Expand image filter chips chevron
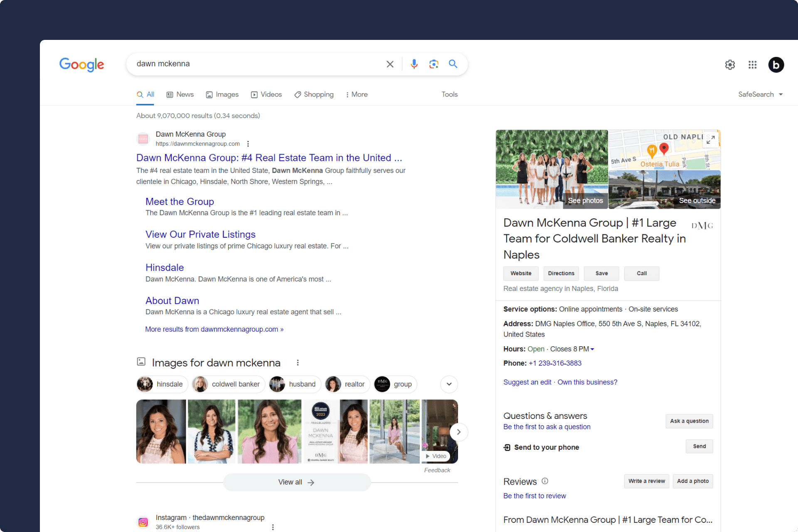 449,384
